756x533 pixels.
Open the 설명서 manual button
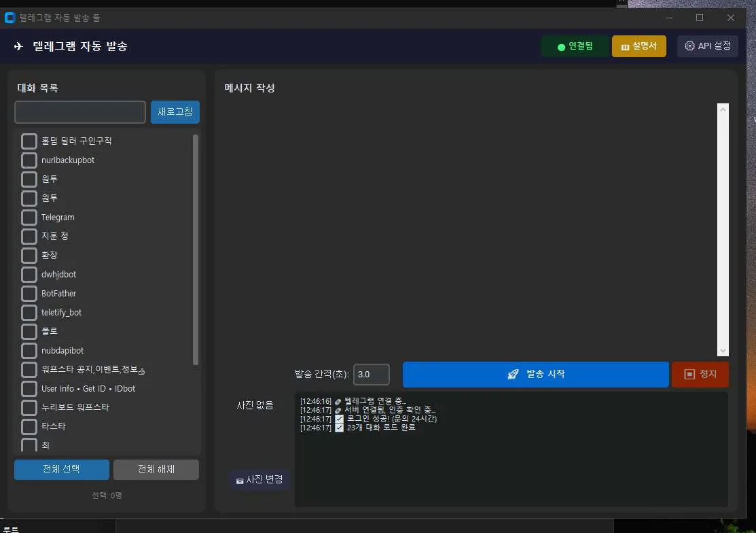point(639,46)
